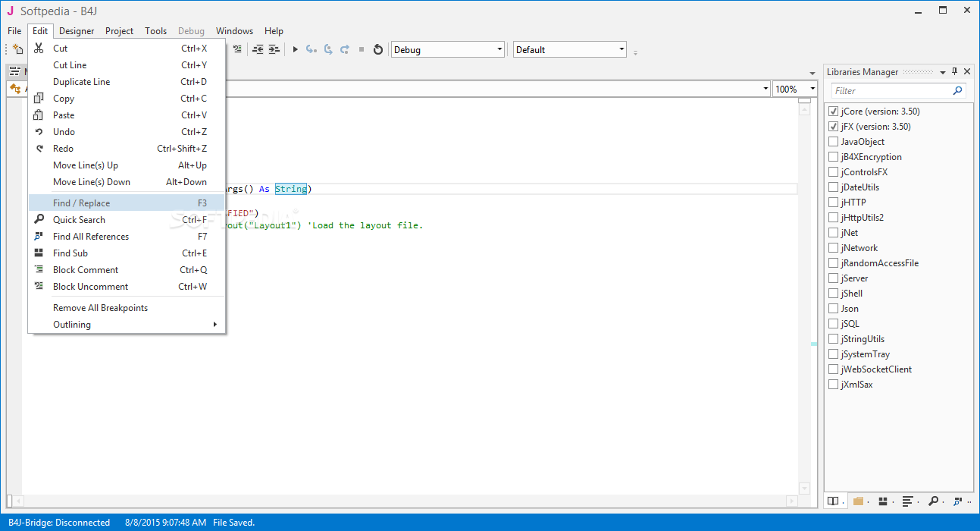Open toolbar overflow options arrow
980x531 pixels.
click(635, 52)
